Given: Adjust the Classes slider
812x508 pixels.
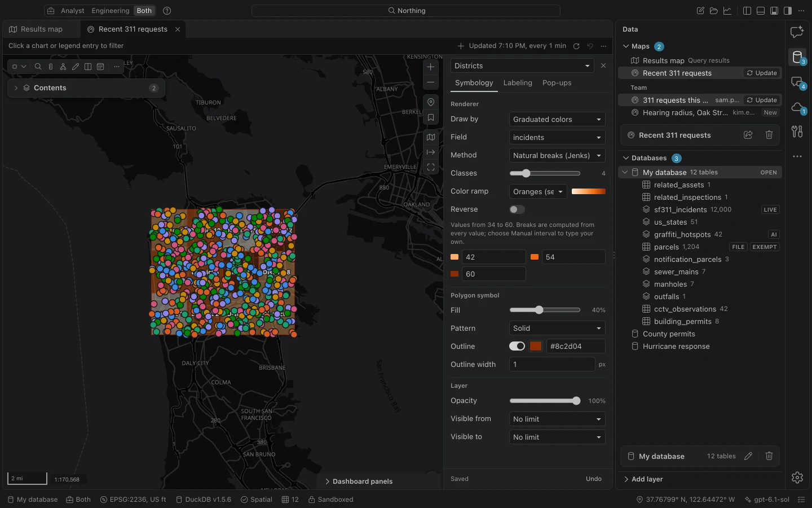Looking at the screenshot, I should pos(545,173).
